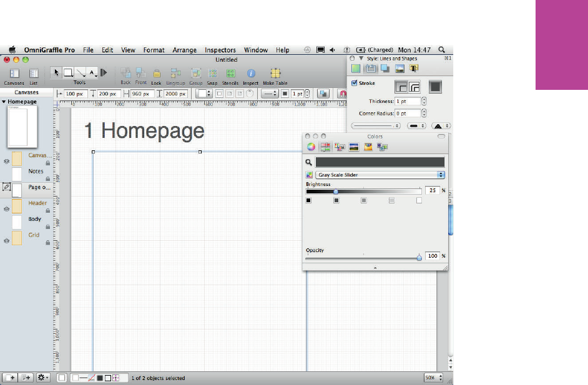Open the Inspectors menu
Screen dimensions: 588x385
(220, 50)
